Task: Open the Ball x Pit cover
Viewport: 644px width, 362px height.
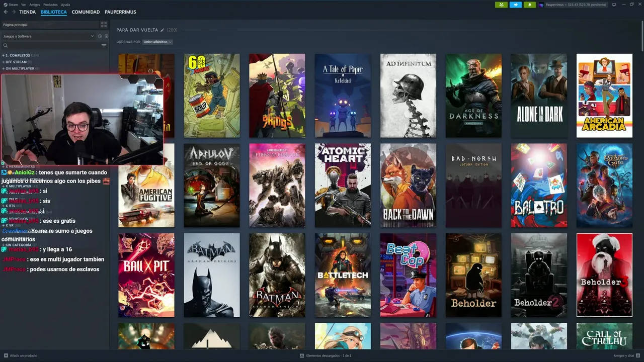Action: pos(146,275)
